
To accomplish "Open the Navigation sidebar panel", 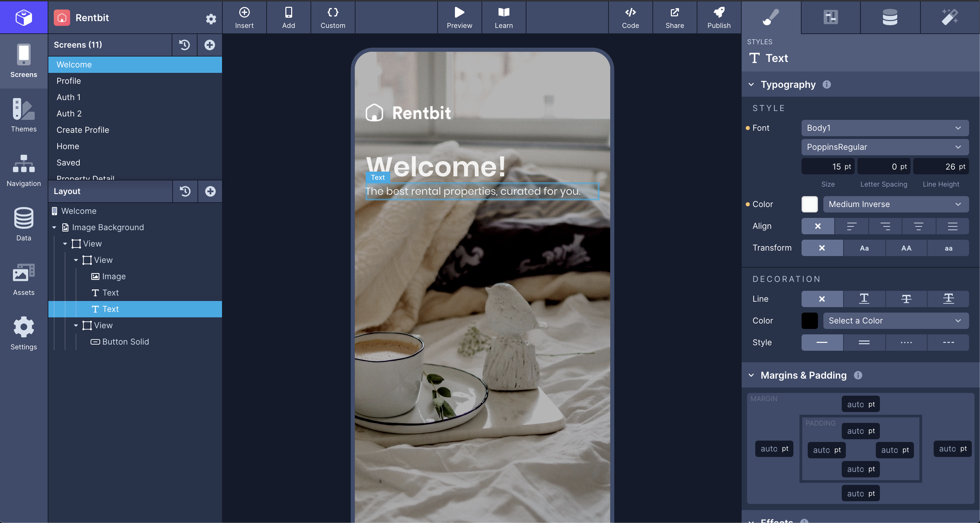I will click(x=23, y=170).
